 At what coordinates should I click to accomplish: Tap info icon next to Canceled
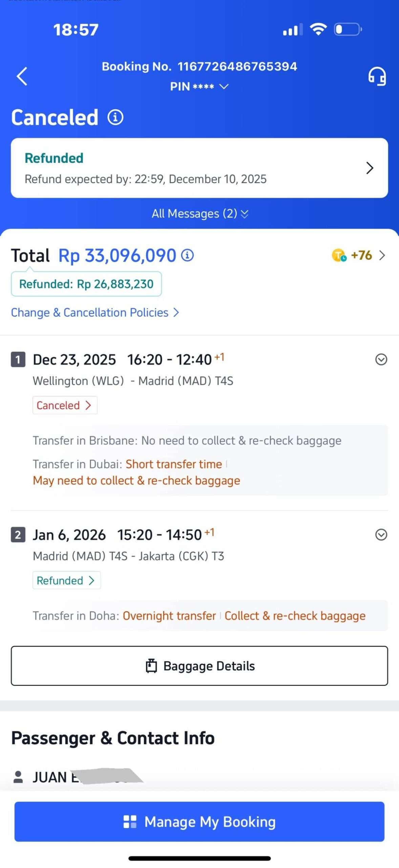pyautogui.click(x=115, y=117)
